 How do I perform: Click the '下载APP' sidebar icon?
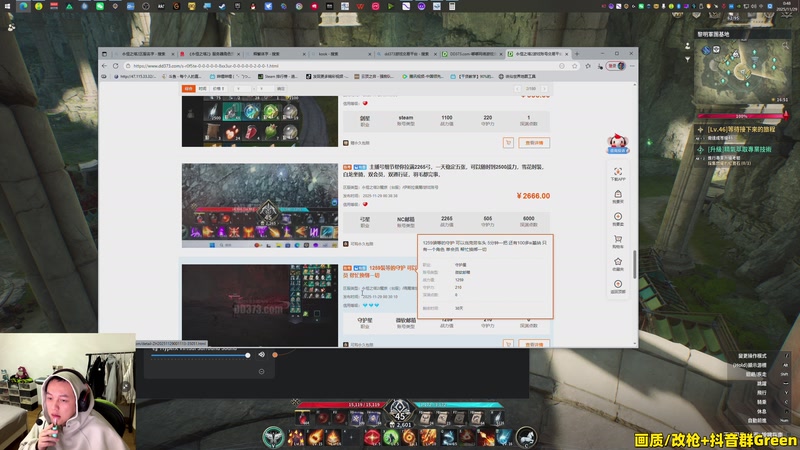pos(618,174)
